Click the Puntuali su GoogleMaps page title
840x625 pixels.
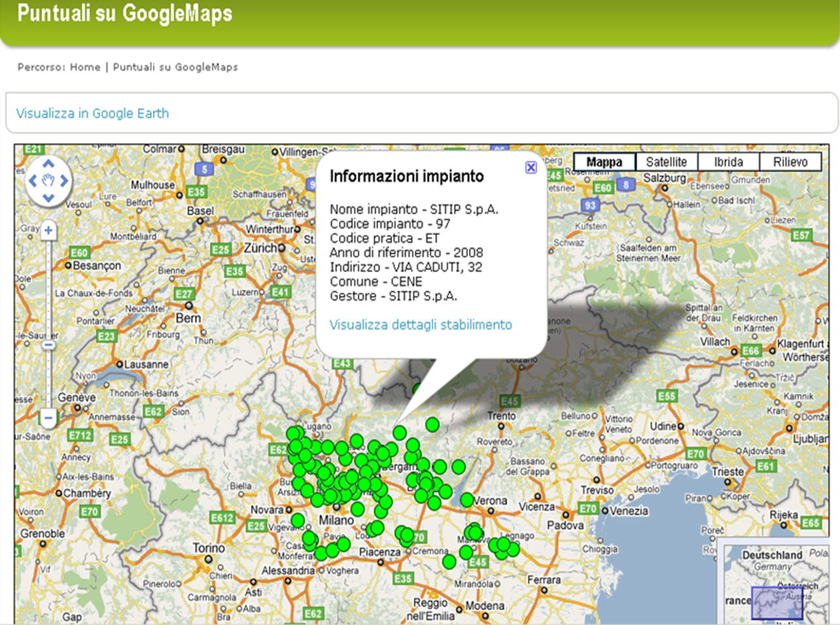coord(125,13)
